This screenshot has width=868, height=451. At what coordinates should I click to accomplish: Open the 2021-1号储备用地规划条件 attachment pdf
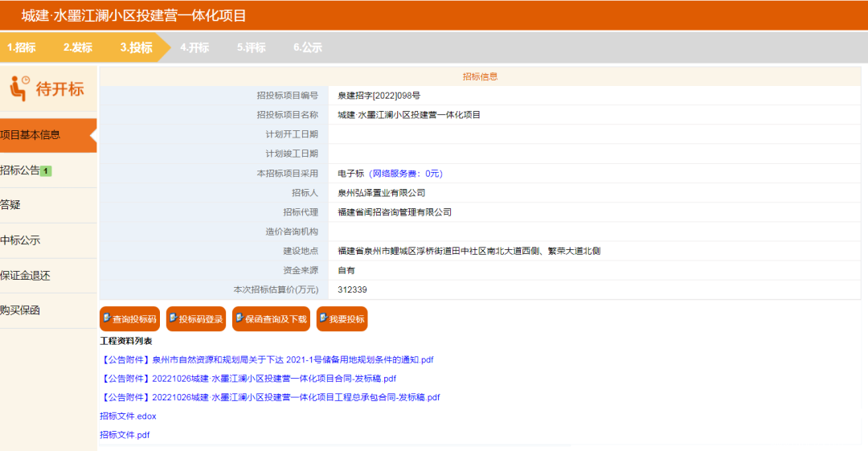[x=267, y=359]
